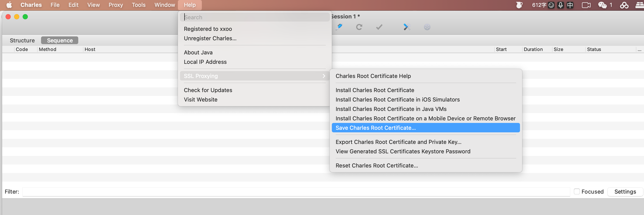Expand the SSL Proxying submenu
Viewport: 644px width, 215px height.
(x=254, y=76)
